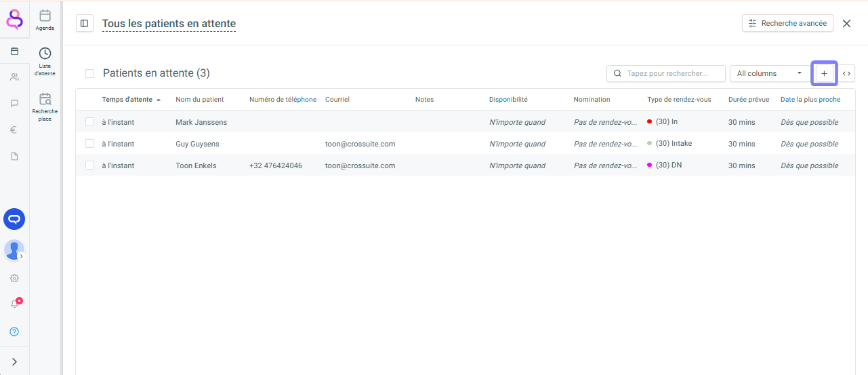Screen dimensions: 868x375
Task: Open Recherche place search calendar
Action: point(45,106)
